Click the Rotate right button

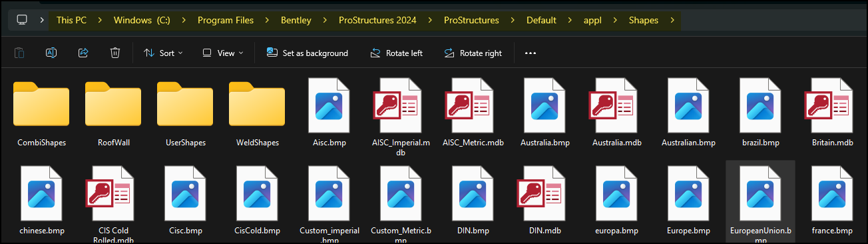click(473, 53)
